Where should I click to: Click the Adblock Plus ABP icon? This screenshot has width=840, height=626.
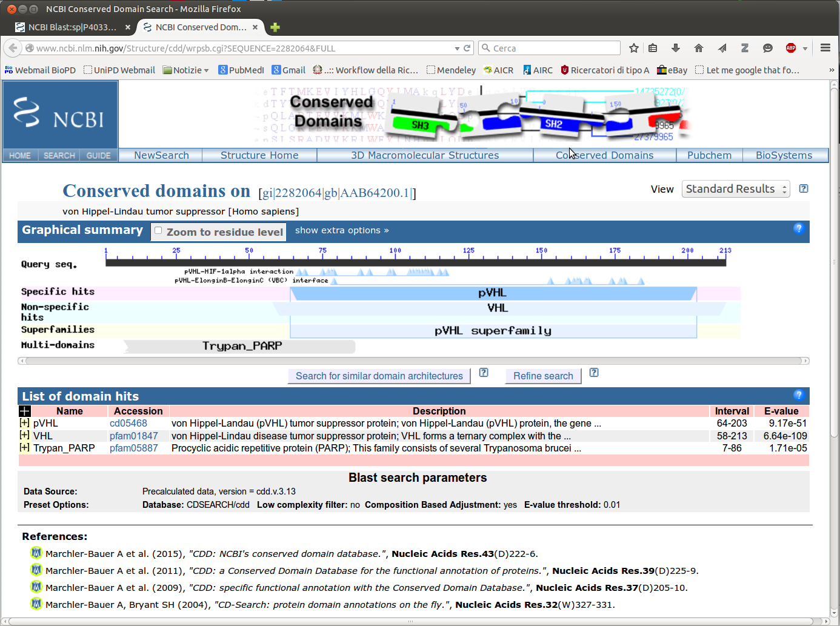click(791, 48)
